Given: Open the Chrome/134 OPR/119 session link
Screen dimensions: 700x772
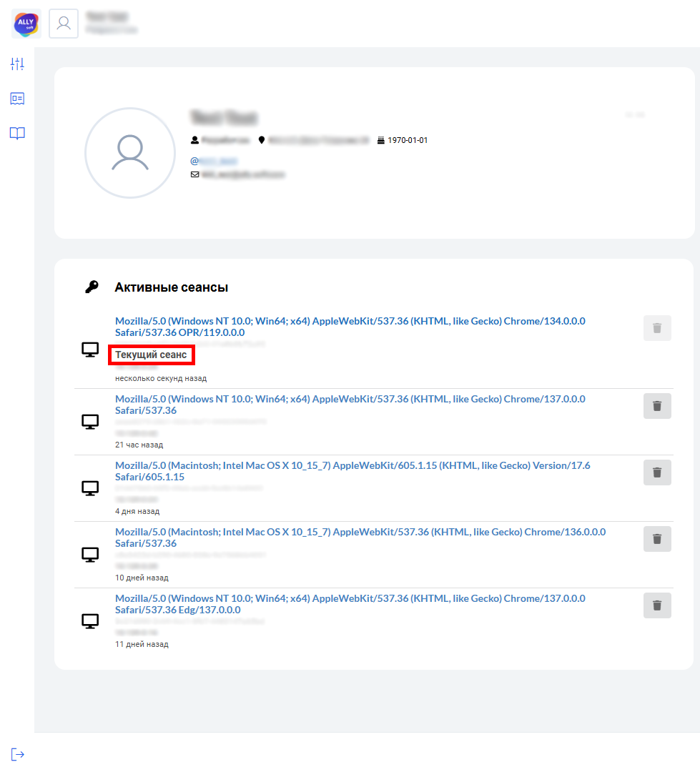Looking at the screenshot, I should click(x=350, y=327).
